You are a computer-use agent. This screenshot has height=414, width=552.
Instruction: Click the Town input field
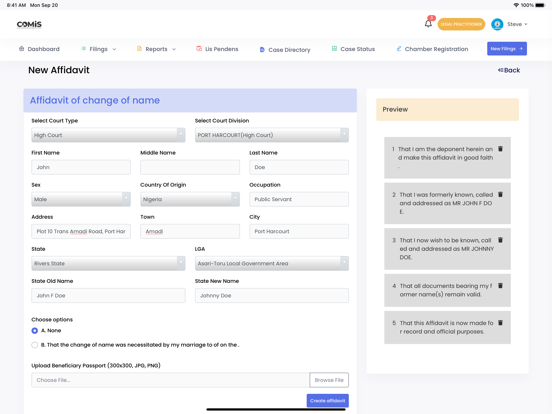pos(190,231)
